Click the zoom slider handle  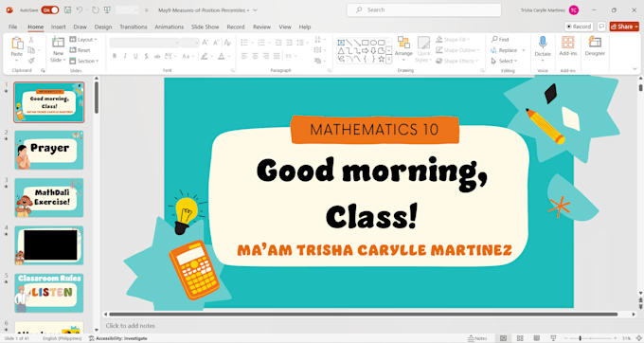(x=580, y=338)
